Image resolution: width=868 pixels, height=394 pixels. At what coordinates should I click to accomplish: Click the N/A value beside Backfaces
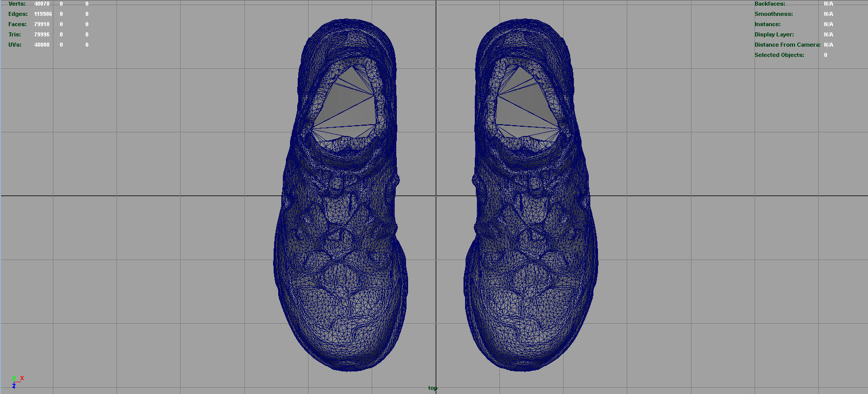click(828, 4)
